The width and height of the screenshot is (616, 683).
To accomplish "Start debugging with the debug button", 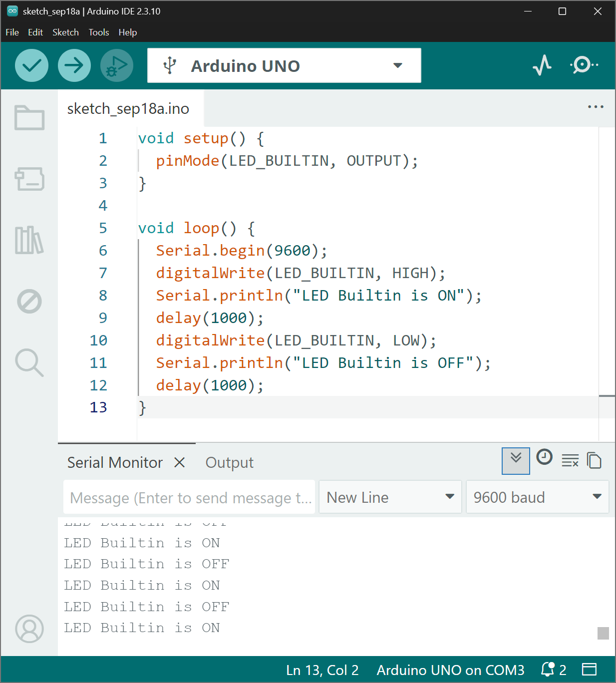I will (x=117, y=65).
